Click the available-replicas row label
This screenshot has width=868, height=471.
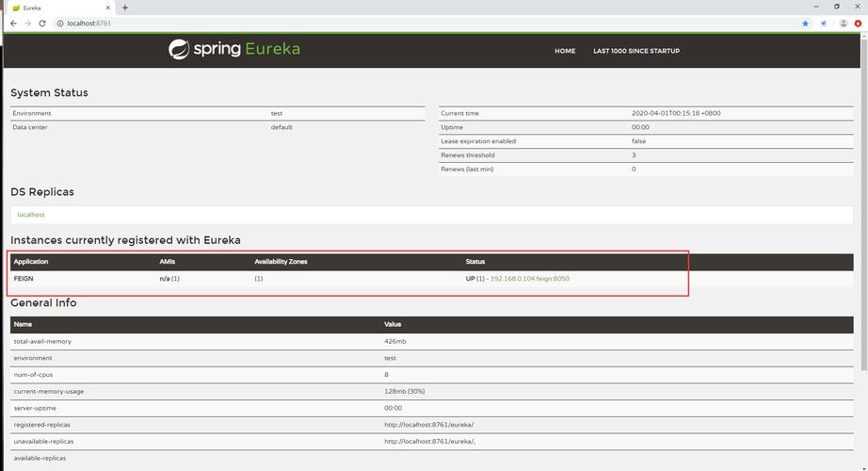40,458
